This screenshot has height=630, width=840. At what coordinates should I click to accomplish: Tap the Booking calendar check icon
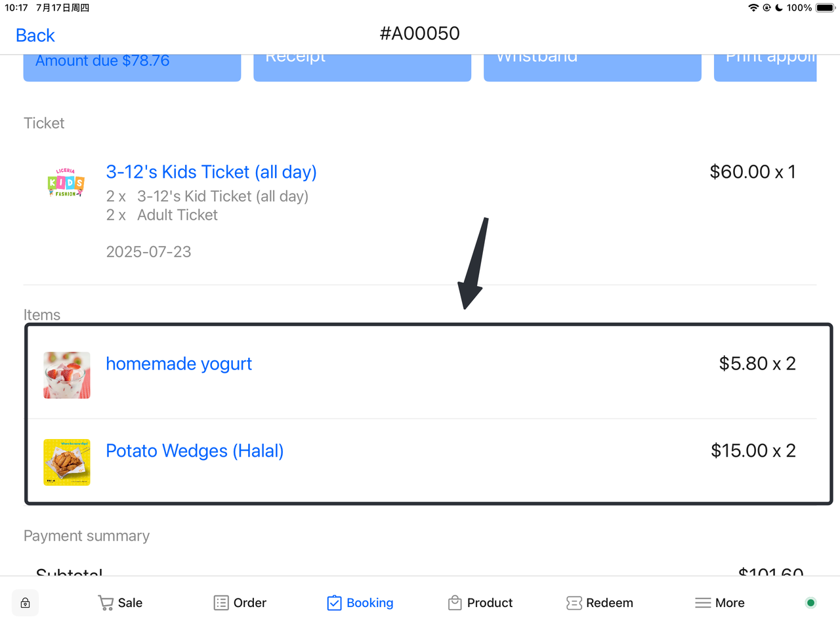(334, 603)
